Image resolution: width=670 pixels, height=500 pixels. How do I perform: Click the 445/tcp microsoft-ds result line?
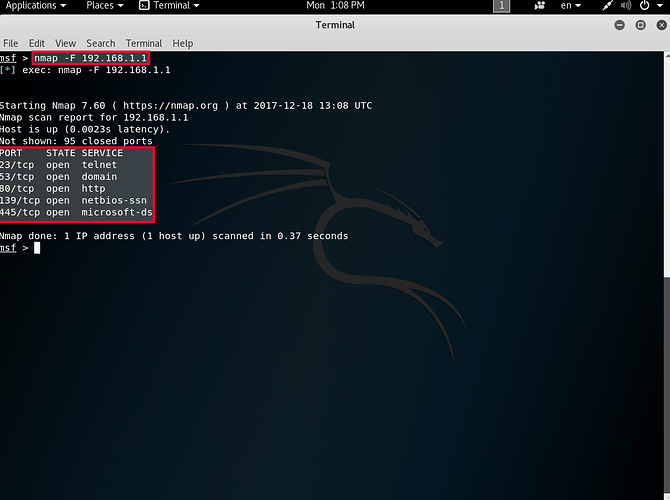[76, 213]
